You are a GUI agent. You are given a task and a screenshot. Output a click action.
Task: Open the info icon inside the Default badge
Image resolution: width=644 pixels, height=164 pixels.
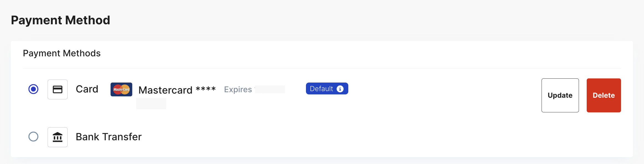coord(340,89)
